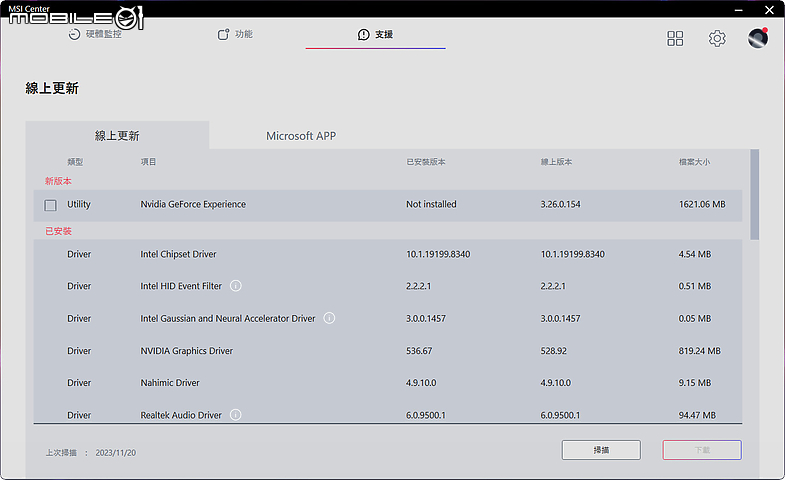Click file size 94.47 MB
The image size is (785, 480).
[x=697, y=415]
